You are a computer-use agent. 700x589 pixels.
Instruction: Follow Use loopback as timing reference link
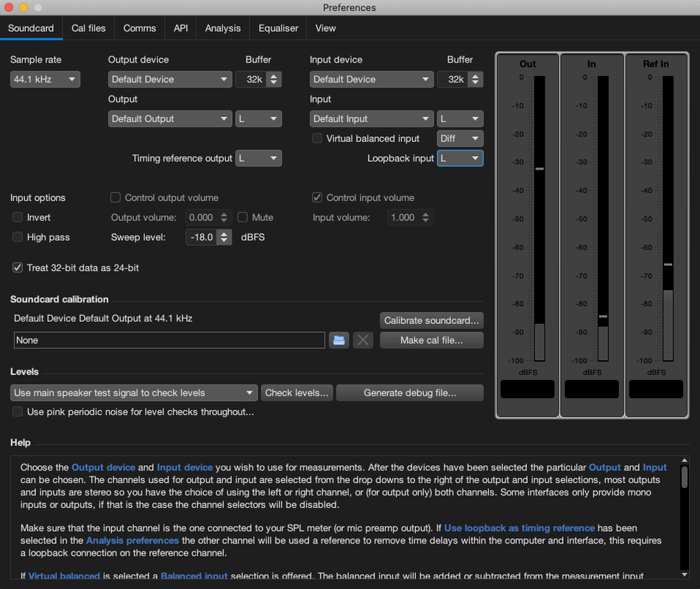pos(519,528)
